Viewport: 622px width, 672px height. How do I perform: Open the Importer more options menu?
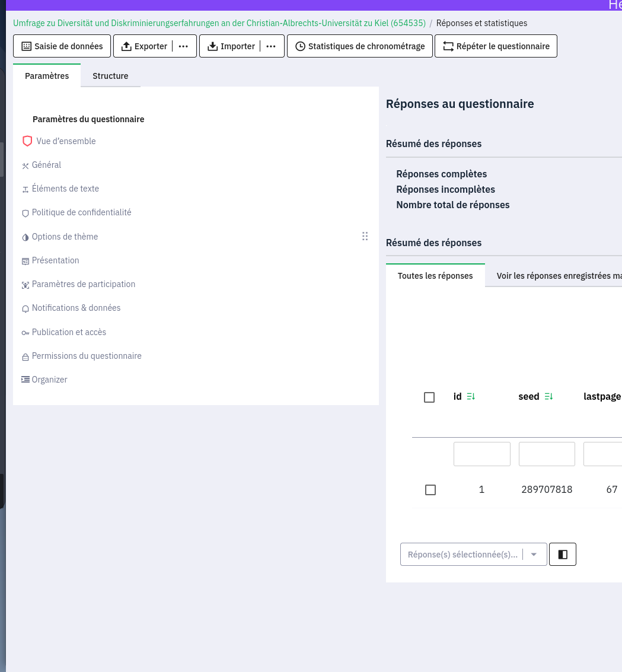point(271,46)
